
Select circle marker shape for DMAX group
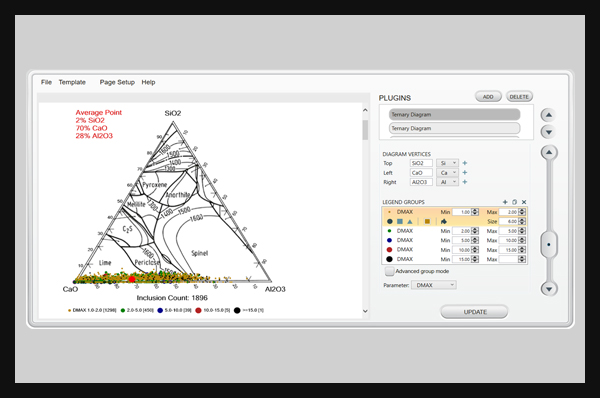[390, 222]
